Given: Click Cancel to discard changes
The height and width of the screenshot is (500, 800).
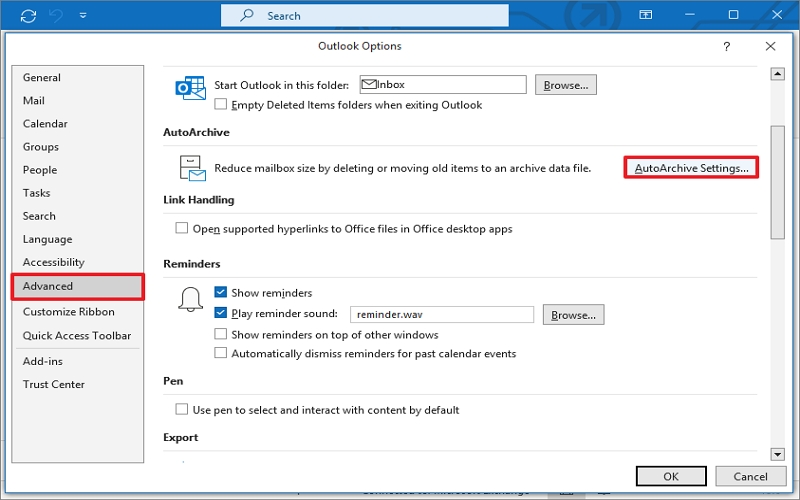Looking at the screenshot, I should tap(750, 476).
